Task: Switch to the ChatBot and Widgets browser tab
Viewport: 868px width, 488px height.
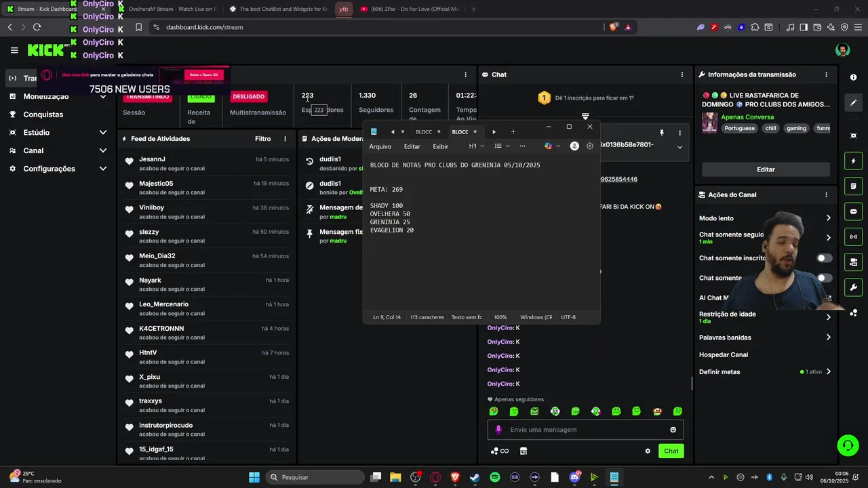Action: 278,9
